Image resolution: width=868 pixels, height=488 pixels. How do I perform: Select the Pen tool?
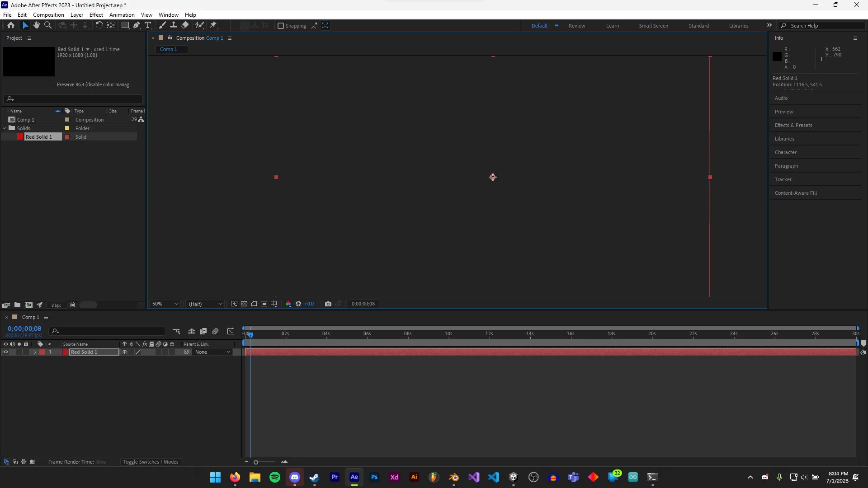pyautogui.click(x=137, y=25)
